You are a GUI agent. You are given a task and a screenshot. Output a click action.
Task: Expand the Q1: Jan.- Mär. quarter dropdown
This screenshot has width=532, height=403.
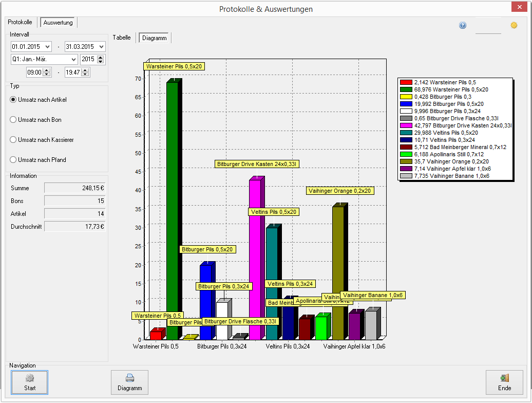point(73,60)
